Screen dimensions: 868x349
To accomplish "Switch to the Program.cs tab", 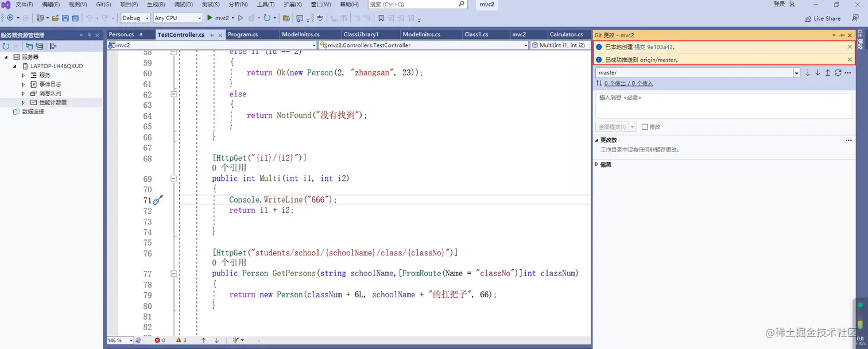I will click(x=243, y=34).
